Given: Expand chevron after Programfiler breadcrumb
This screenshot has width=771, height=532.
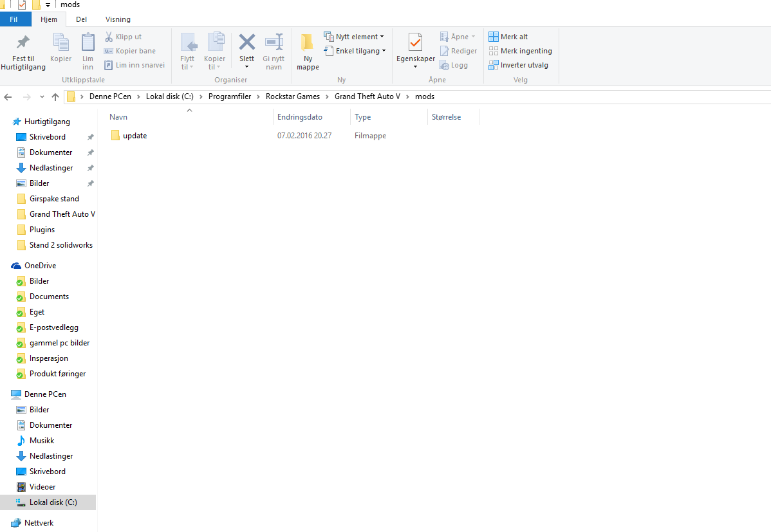Looking at the screenshot, I should pyautogui.click(x=258, y=97).
